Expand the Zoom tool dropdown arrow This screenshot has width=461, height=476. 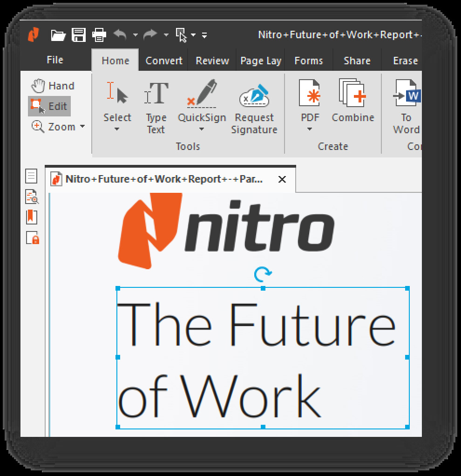pos(82,126)
